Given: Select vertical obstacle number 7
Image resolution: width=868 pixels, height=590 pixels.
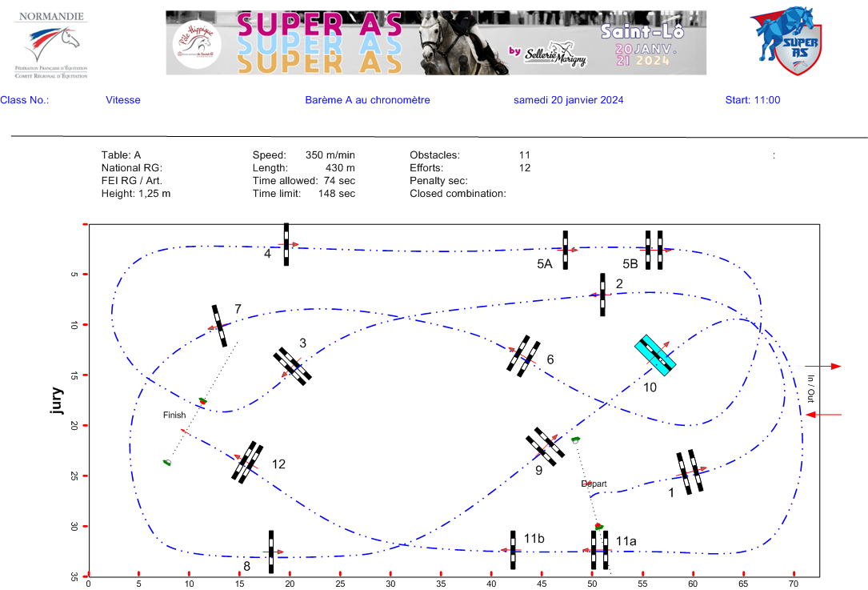Looking at the screenshot, I should [x=218, y=325].
